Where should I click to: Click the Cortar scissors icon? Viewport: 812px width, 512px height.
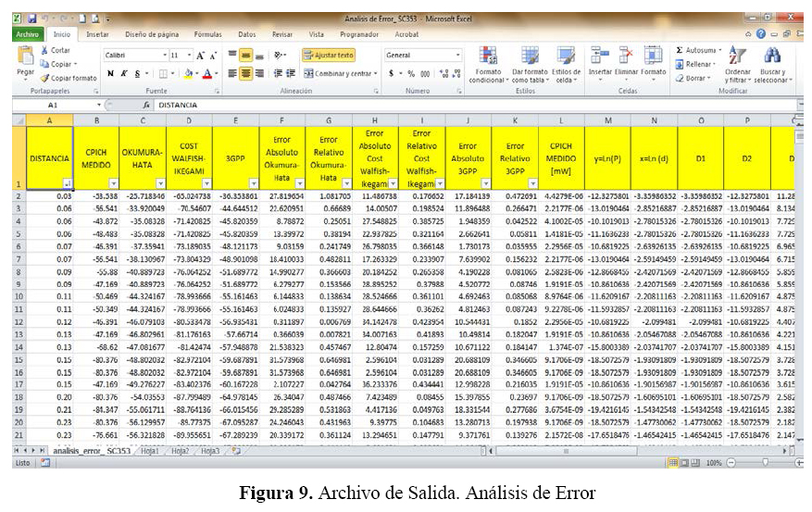coord(45,50)
